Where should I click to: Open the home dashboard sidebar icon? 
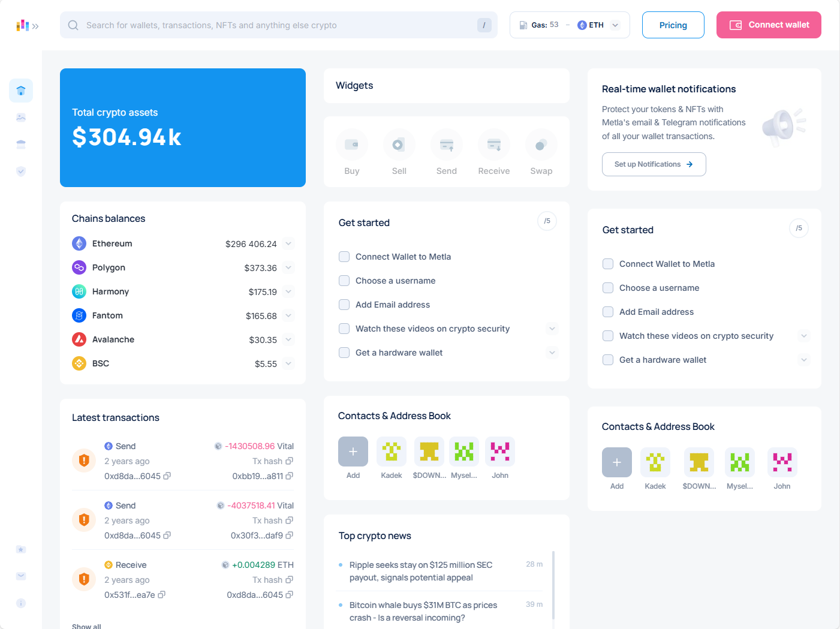click(x=21, y=91)
